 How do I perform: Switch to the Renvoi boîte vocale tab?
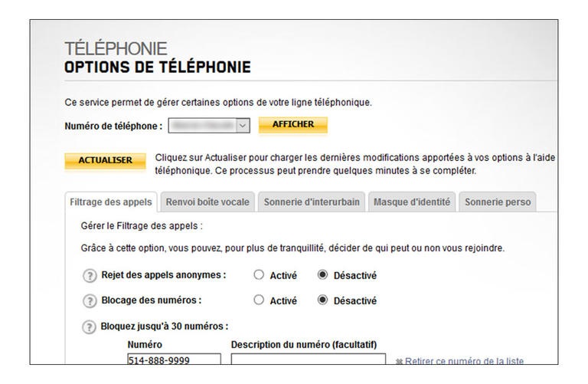(x=207, y=202)
